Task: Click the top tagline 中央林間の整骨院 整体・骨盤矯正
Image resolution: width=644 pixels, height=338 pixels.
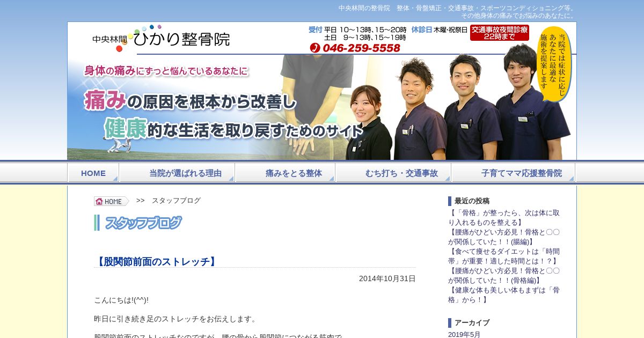Action: pyautogui.click(x=457, y=8)
